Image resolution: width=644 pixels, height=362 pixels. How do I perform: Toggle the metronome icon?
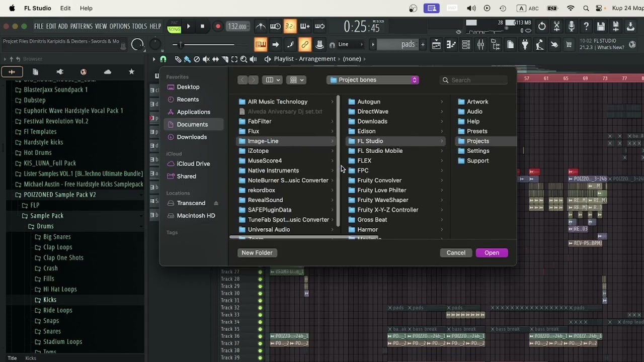(x=261, y=26)
